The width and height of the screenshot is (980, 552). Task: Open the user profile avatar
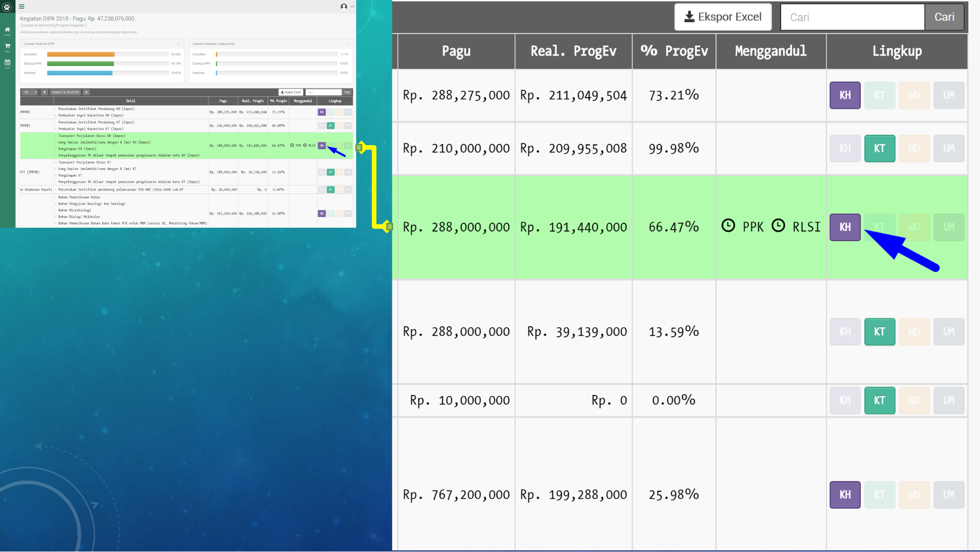344,6
